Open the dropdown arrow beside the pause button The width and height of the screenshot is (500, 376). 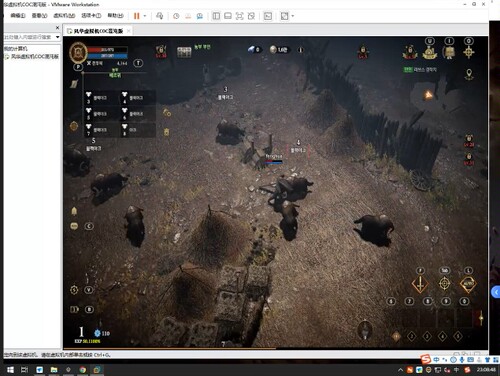pos(145,16)
